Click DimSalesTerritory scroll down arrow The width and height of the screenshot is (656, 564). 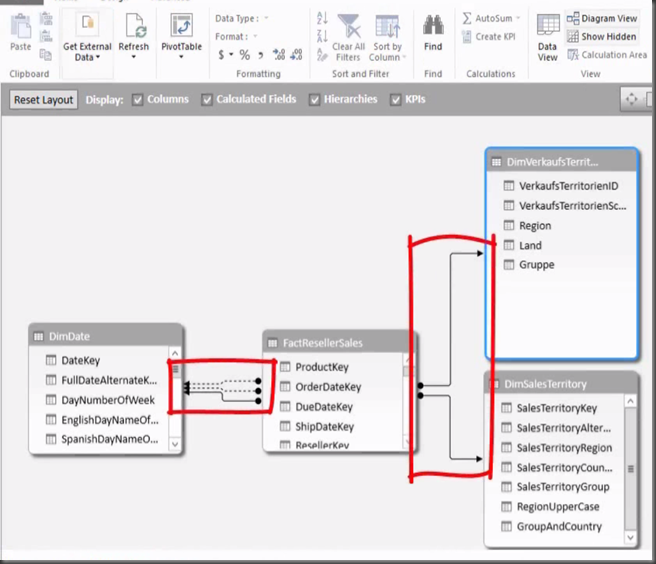pos(630,537)
